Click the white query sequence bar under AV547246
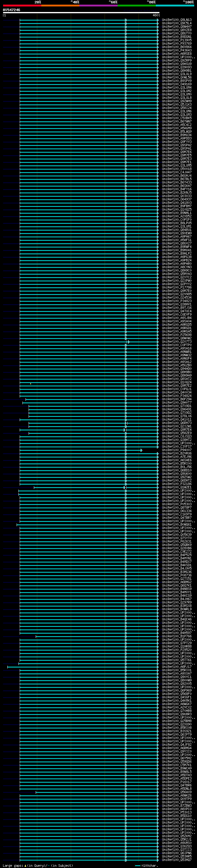Screen dimensions: 197x868 pos(81,12)
